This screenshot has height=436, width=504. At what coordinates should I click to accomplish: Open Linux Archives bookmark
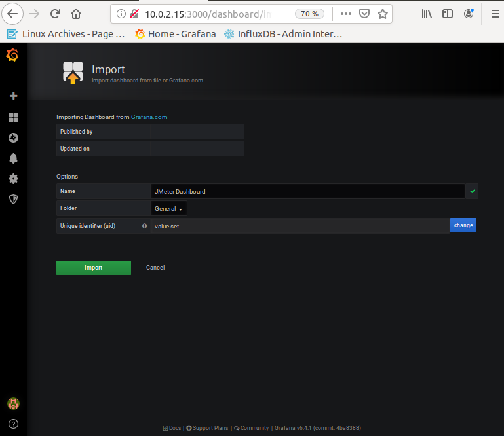coord(66,34)
